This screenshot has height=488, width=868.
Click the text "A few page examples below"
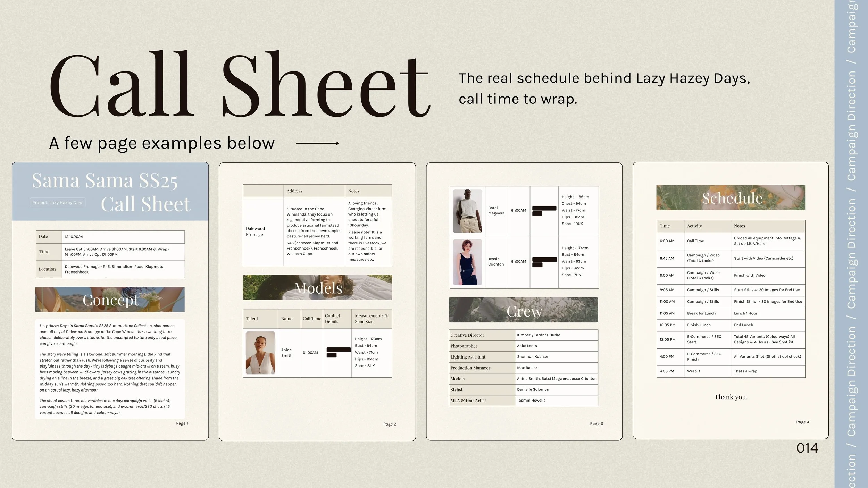[x=162, y=143]
